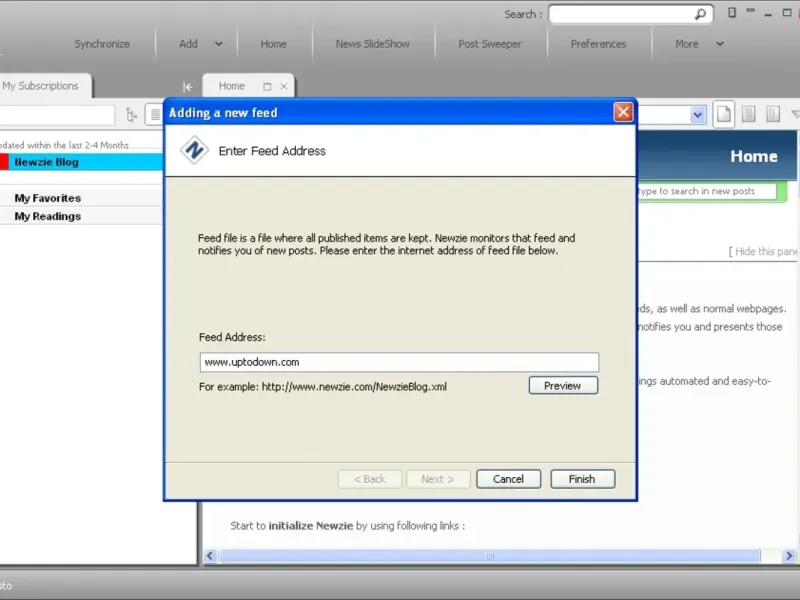Open Preferences

coord(598,44)
